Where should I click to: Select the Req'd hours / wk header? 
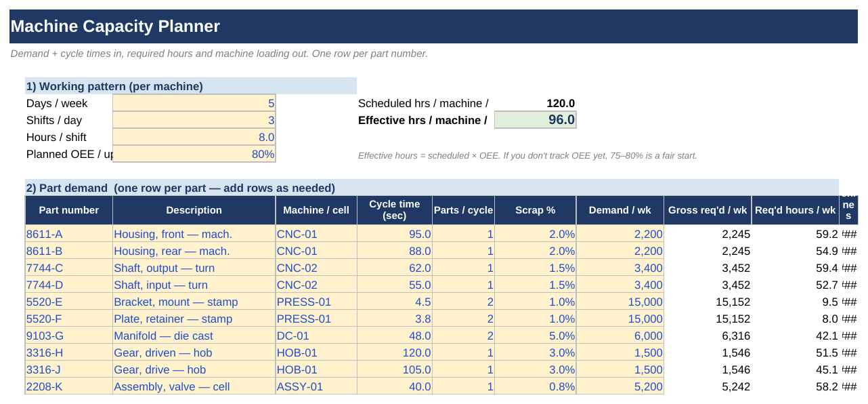(796, 210)
